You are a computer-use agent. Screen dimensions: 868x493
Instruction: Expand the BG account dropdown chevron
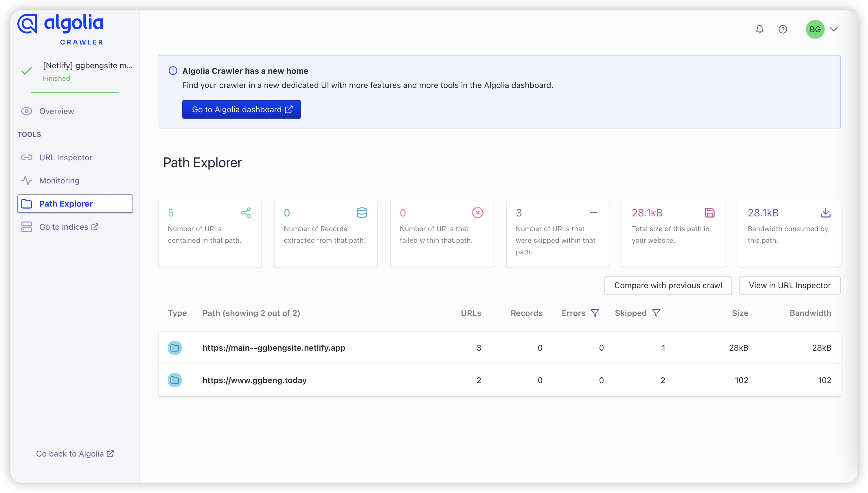click(834, 29)
